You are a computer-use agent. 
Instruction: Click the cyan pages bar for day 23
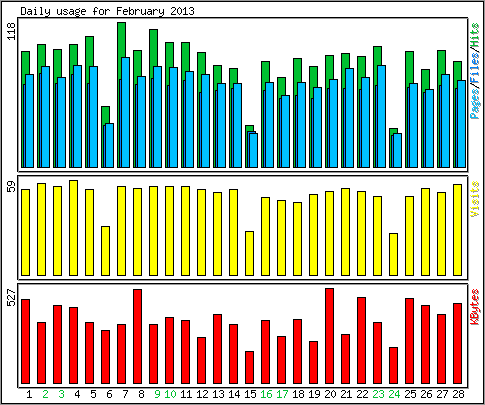[382, 116]
